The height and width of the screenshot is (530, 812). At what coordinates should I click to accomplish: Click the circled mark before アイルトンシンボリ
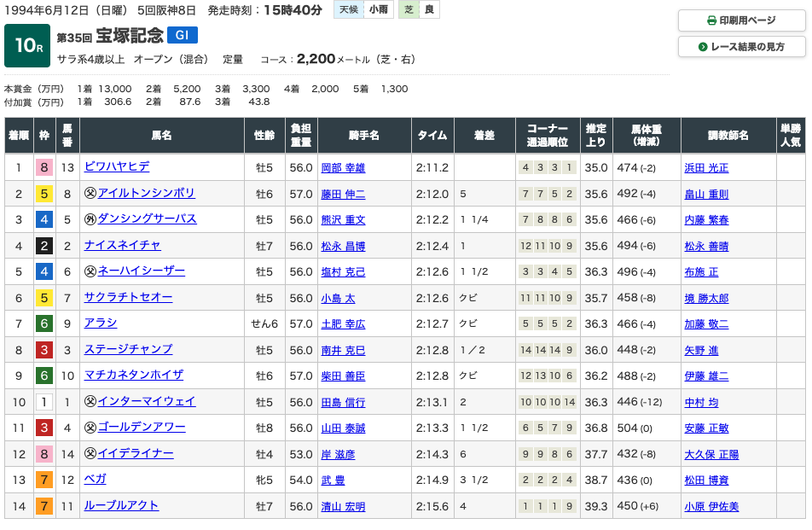[x=90, y=194]
